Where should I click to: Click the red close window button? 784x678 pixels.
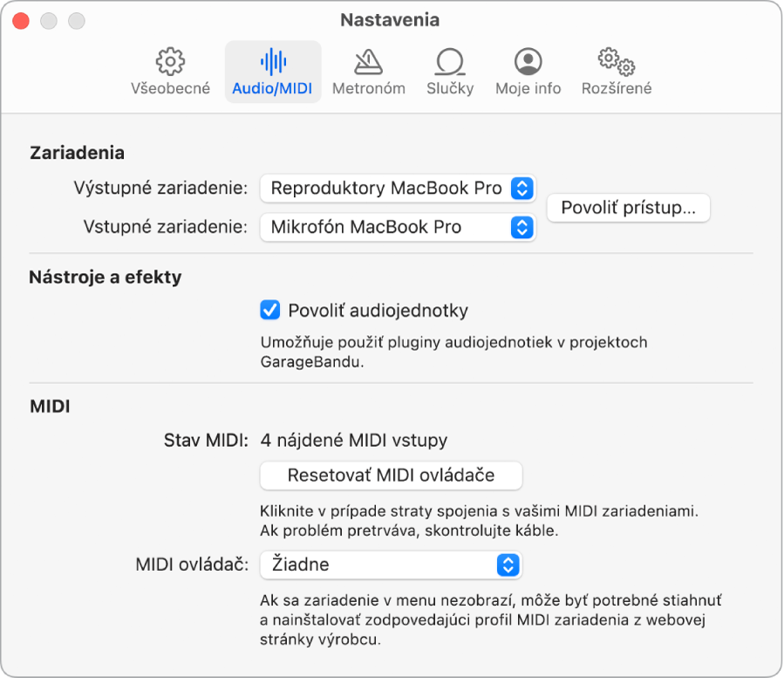coord(21,21)
